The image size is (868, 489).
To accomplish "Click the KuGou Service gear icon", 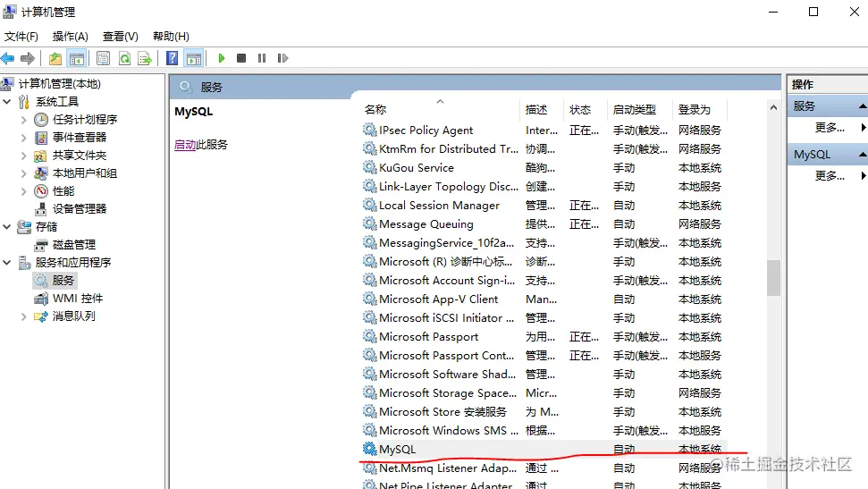I will point(370,167).
